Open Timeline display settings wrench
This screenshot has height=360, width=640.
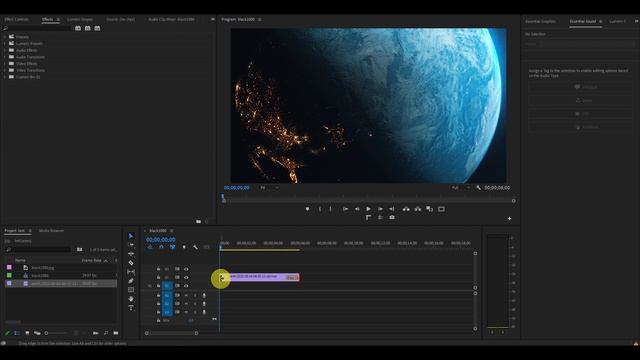pyautogui.click(x=196, y=247)
